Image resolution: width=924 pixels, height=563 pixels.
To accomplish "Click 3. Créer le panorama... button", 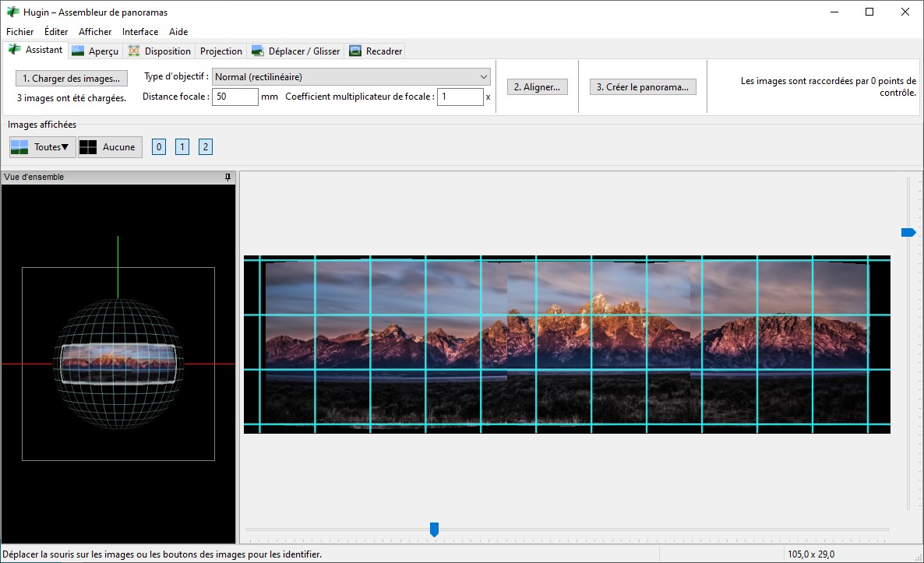I will coord(642,87).
